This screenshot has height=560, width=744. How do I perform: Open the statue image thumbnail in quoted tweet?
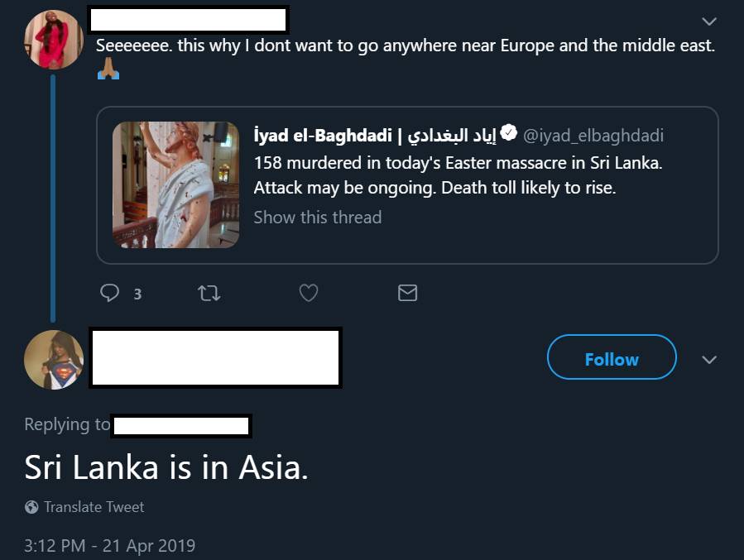tap(175, 185)
